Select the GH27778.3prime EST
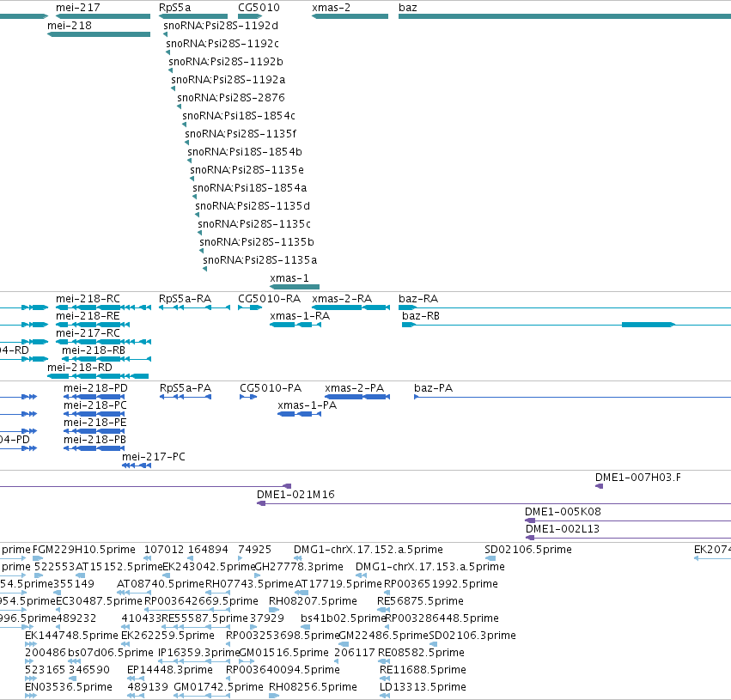Screen dimensions: 731x700 point(258,575)
